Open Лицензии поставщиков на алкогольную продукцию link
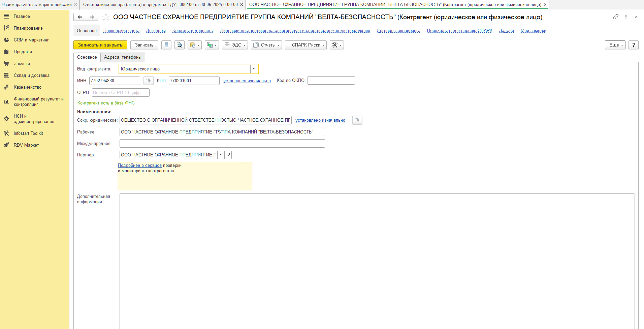644x329 pixels. pos(295,30)
